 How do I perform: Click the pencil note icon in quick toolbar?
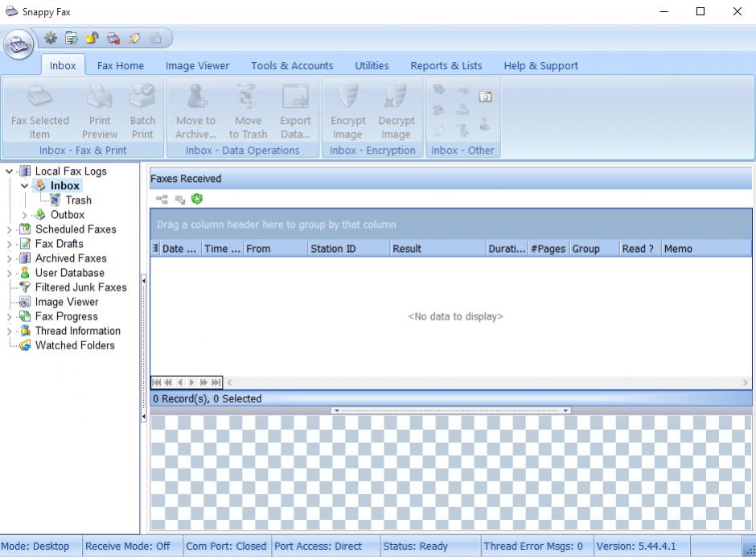coord(134,38)
